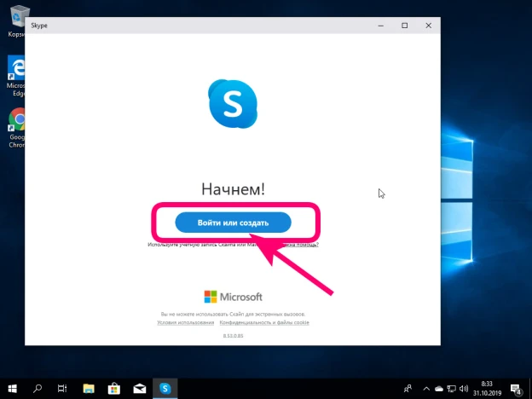Maximize the Skype window

pos(405,26)
